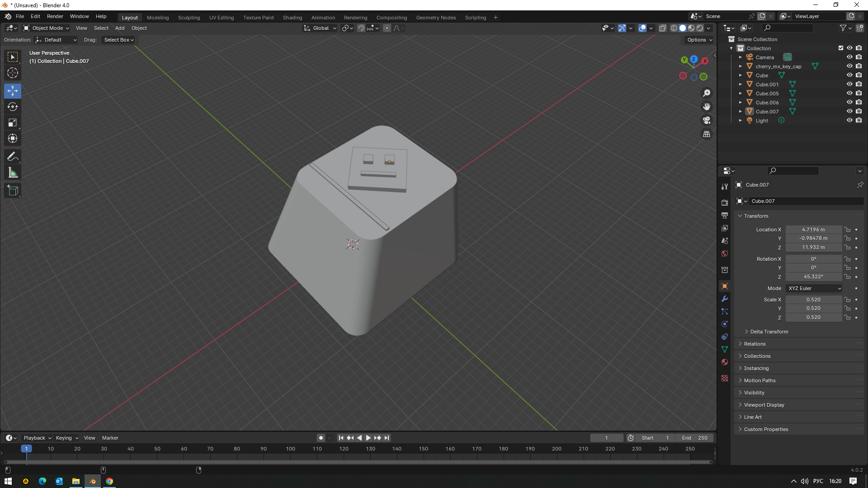Select the 3D Cursor tool
This screenshot has width=868, height=488.
[13, 73]
